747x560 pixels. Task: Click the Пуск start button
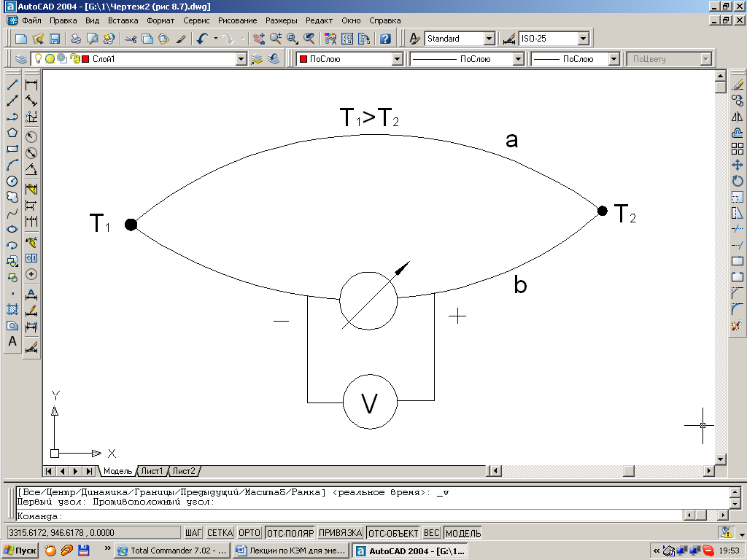[x=20, y=551]
